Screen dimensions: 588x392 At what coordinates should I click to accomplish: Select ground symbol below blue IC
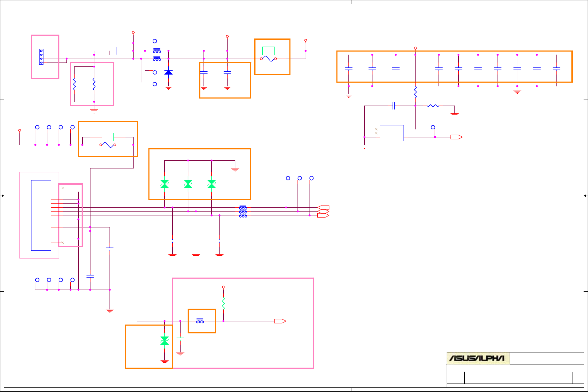click(x=364, y=147)
